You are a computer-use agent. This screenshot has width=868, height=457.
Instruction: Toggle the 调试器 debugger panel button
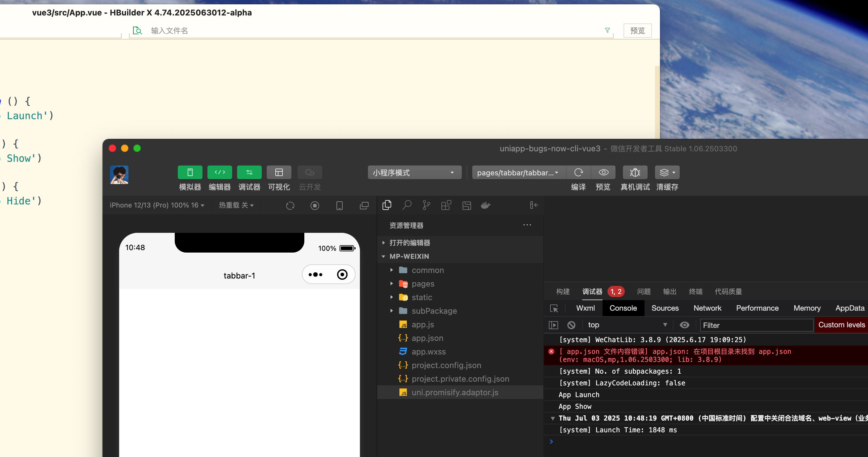pyautogui.click(x=249, y=172)
